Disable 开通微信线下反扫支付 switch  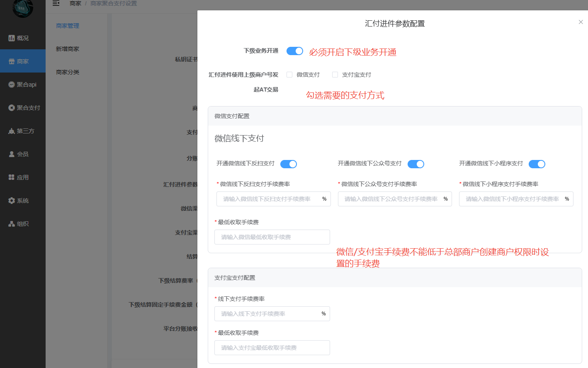coord(289,164)
